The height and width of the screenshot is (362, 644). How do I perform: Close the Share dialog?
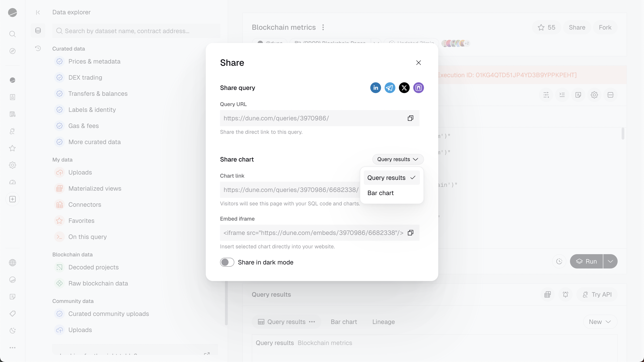point(419,63)
